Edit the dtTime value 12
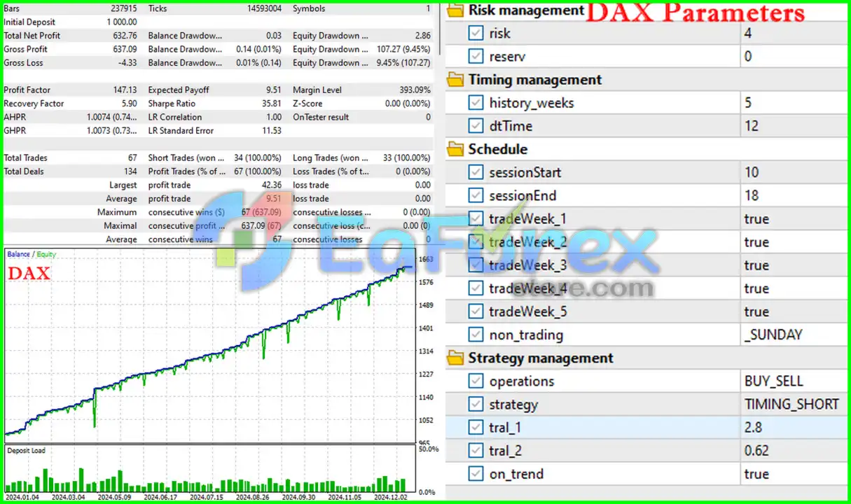This screenshot has height=504, width=851. pos(793,126)
